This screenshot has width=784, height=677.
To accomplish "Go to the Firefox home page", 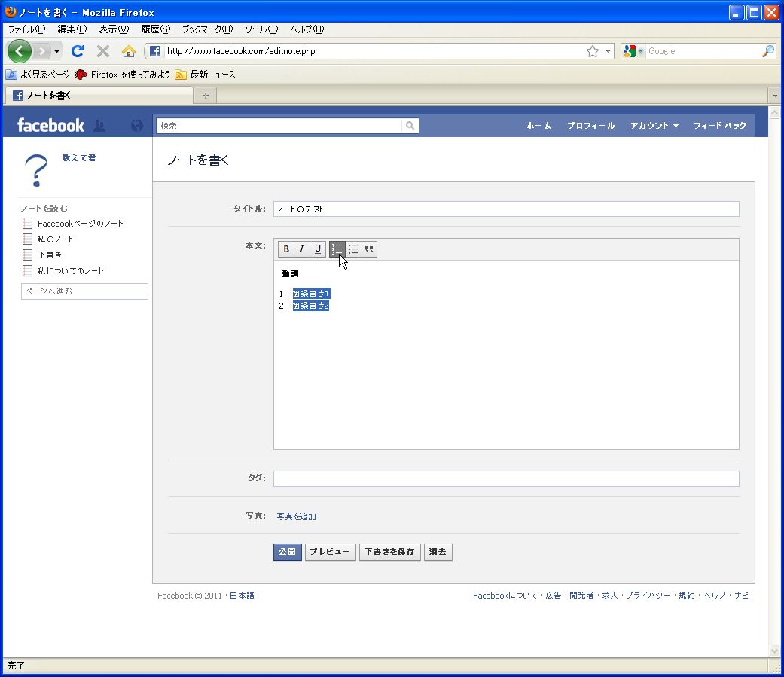I will click(129, 51).
